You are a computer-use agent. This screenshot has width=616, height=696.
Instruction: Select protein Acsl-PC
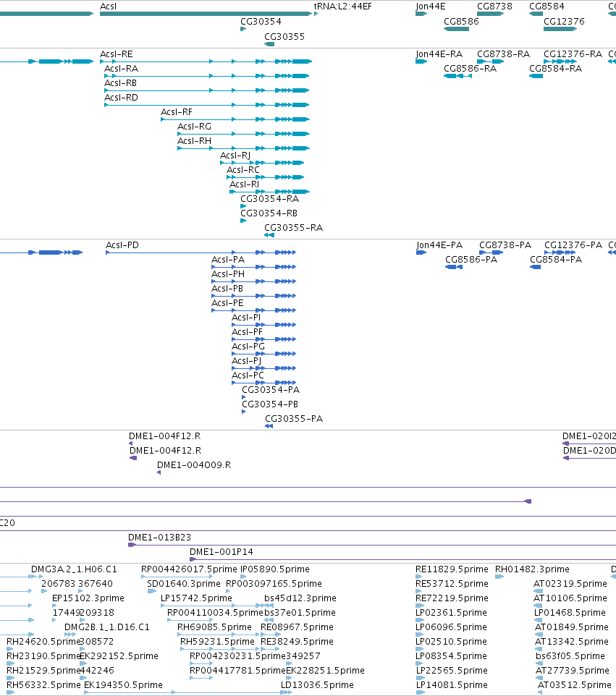[x=248, y=375]
